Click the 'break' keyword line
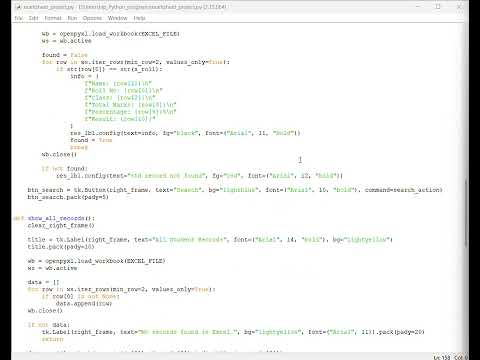480x360 pixels. (x=79, y=147)
